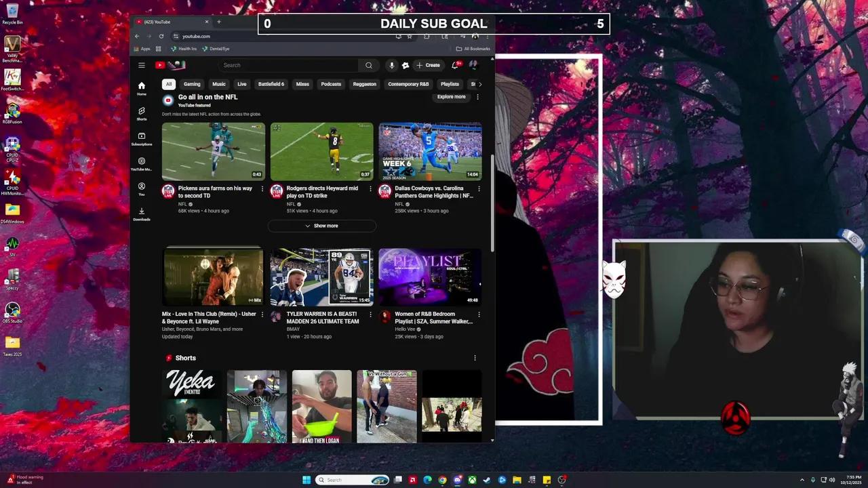Open more options for Tyler Warren video
Image resolution: width=868 pixels, height=488 pixels.
point(370,314)
